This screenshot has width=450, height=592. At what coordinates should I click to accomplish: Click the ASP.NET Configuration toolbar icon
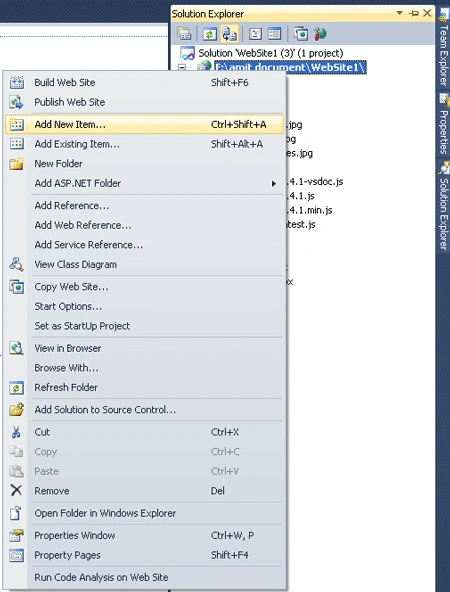(x=320, y=34)
